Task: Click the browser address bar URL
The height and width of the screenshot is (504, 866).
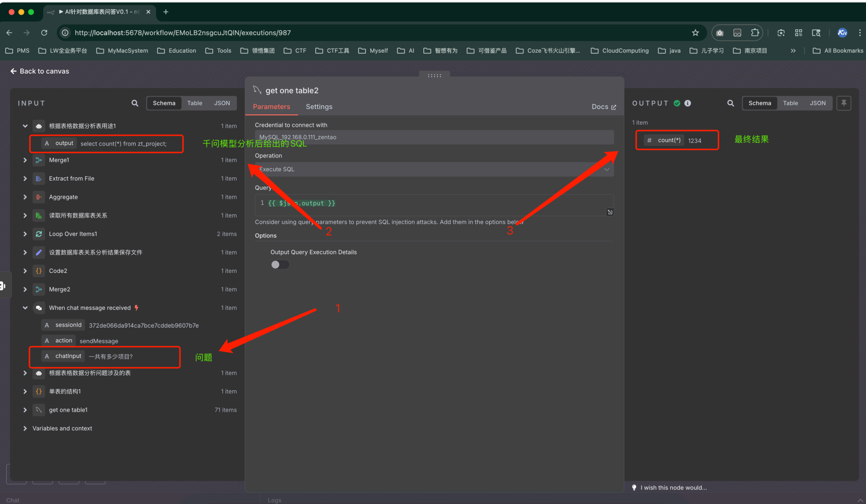Action: (x=183, y=33)
